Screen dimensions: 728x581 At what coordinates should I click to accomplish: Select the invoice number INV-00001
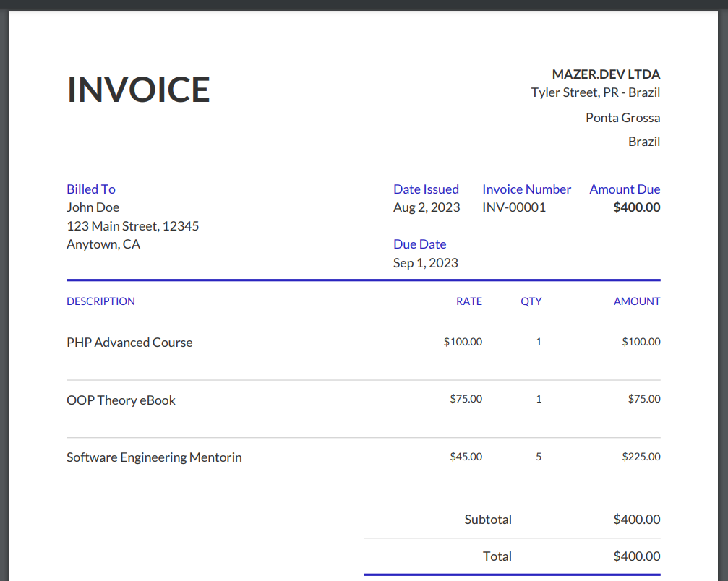click(x=514, y=207)
